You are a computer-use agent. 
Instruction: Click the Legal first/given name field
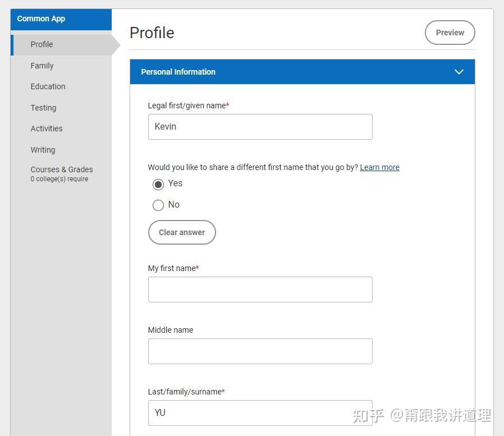point(260,126)
